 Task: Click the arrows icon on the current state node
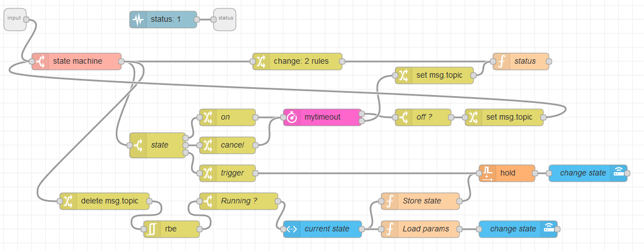pyautogui.click(x=292, y=229)
